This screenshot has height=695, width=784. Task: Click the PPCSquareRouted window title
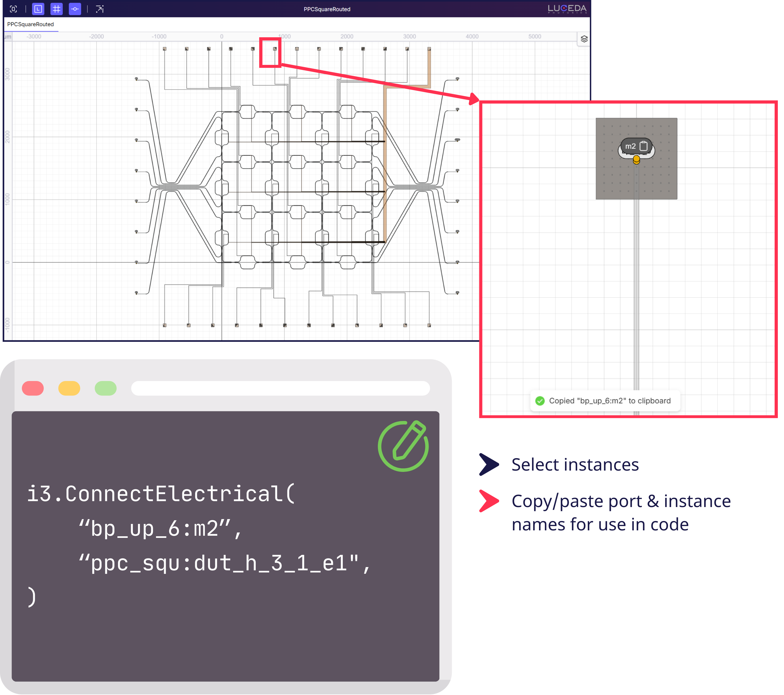click(x=327, y=9)
